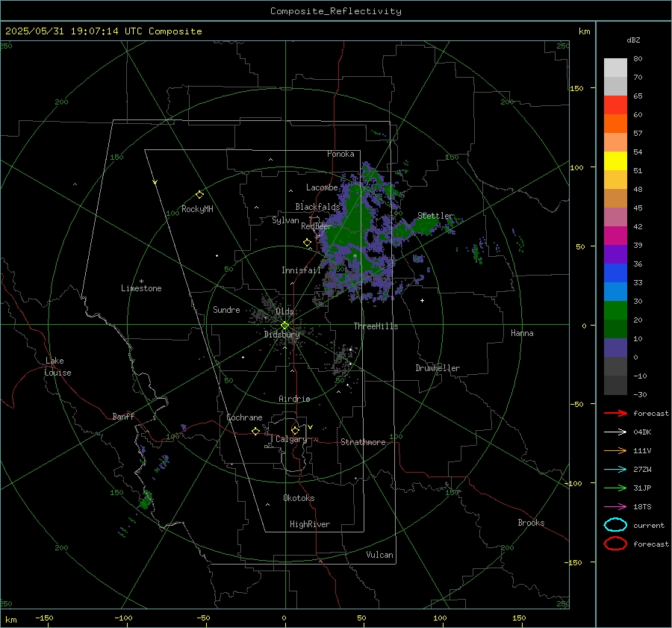The image size is (672, 628).
Task: Click the Didsbury town label
Action: (281, 335)
